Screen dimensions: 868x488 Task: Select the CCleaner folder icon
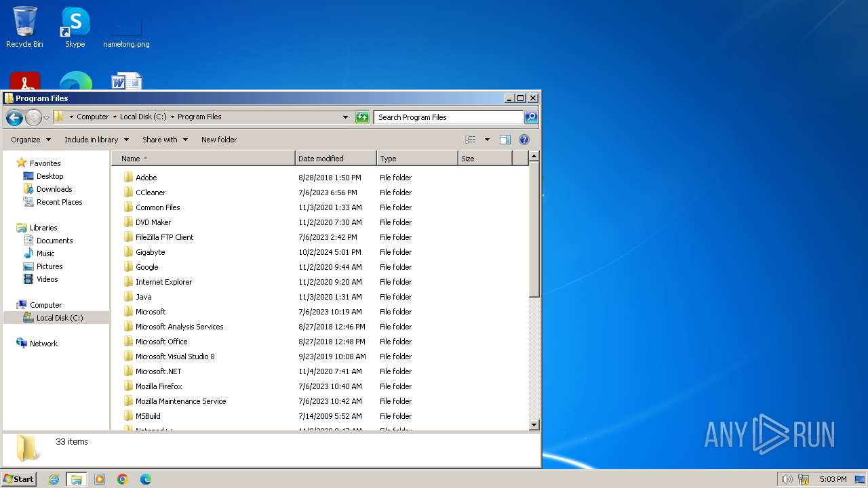click(x=129, y=192)
